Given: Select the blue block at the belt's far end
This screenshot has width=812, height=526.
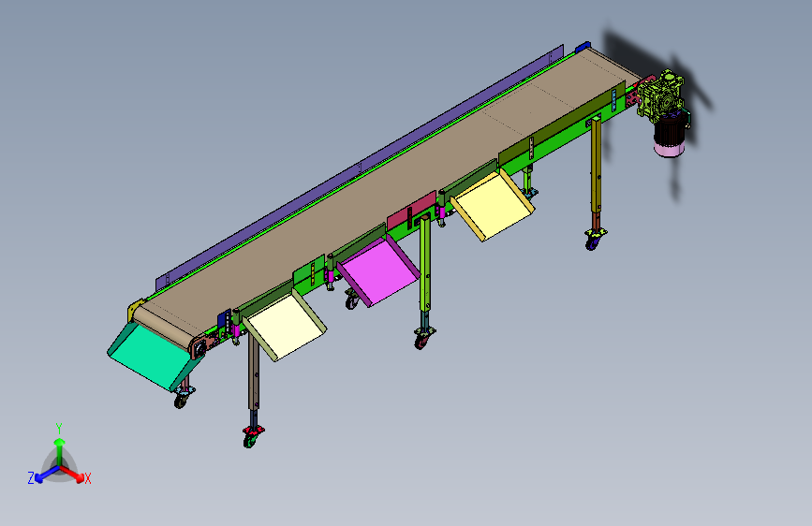Looking at the screenshot, I should pos(583,47).
